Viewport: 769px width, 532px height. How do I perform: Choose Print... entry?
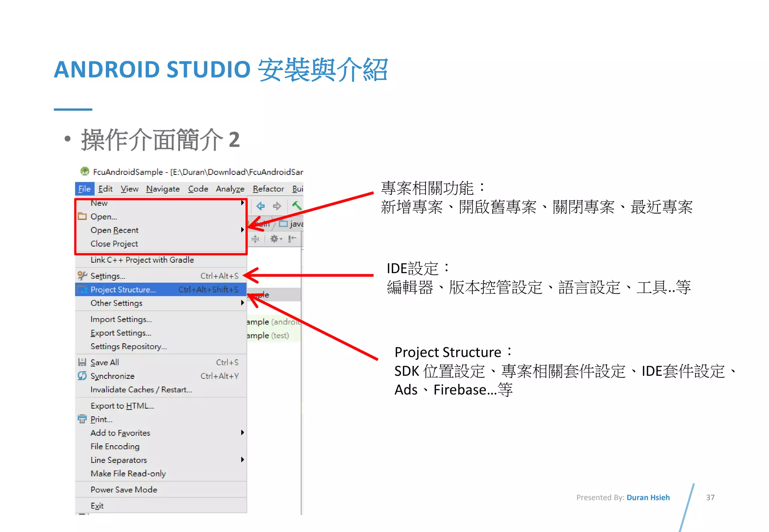point(161,419)
